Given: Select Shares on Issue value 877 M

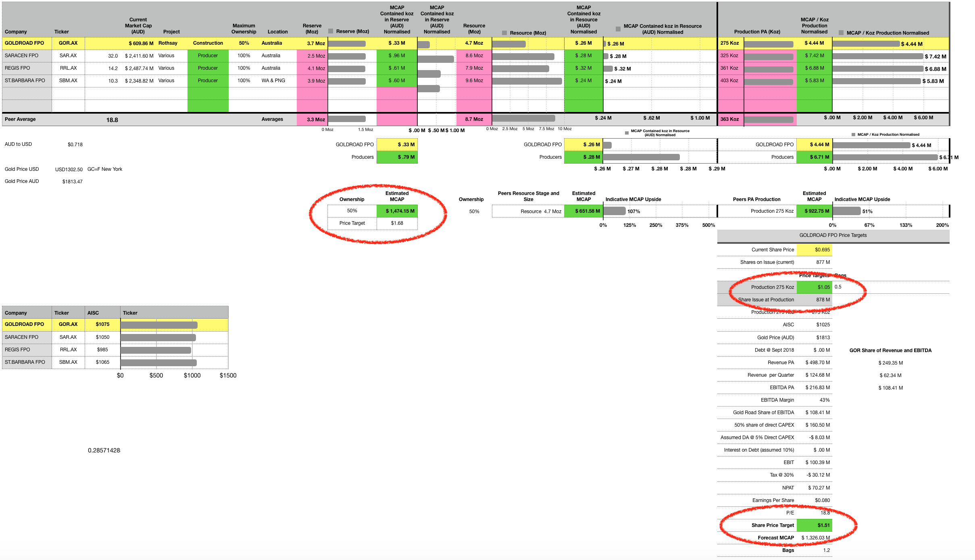Looking at the screenshot, I should (823, 262).
